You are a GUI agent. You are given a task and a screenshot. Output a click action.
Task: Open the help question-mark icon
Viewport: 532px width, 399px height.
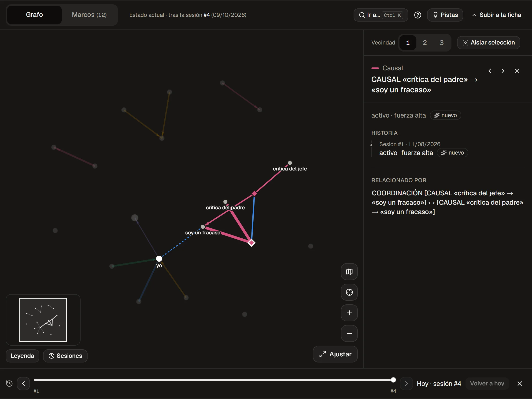coord(417,15)
